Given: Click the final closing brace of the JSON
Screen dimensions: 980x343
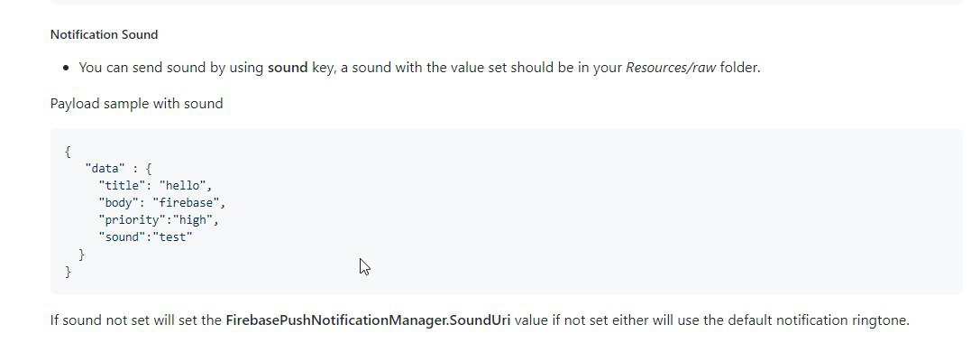Looking at the screenshot, I should point(68,272).
